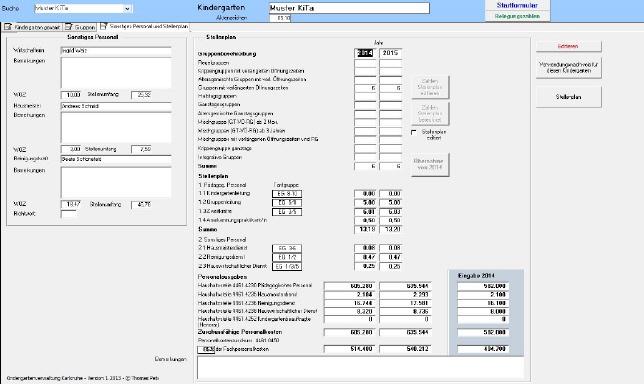Click the Reinigungskraft name field

click(116, 159)
